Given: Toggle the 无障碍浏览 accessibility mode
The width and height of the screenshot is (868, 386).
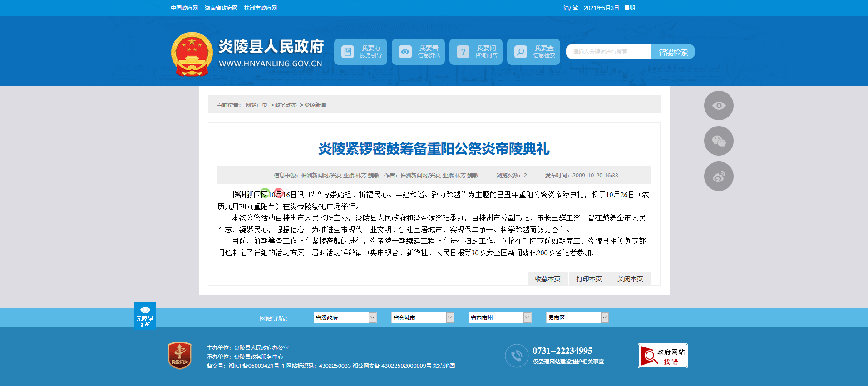Looking at the screenshot, I should point(145,315).
